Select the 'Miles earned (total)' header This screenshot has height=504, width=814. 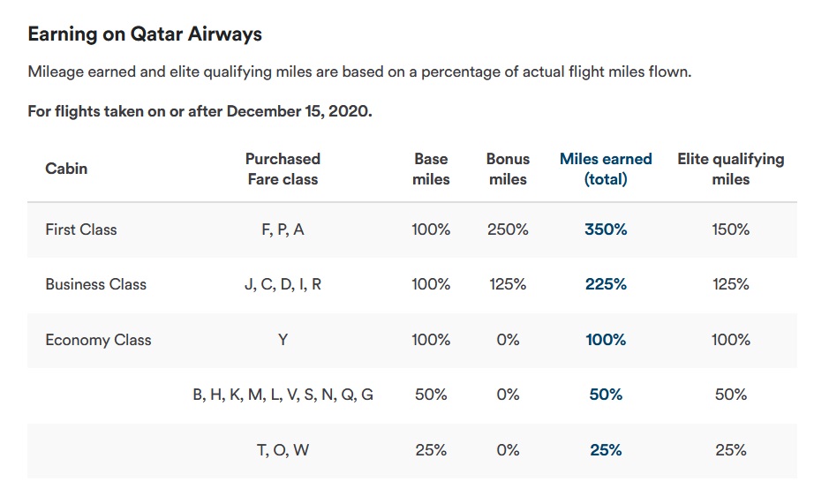(x=606, y=169)
